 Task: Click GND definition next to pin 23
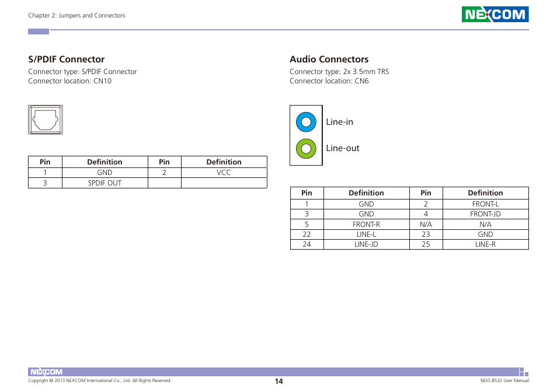(x=486, y=234)
